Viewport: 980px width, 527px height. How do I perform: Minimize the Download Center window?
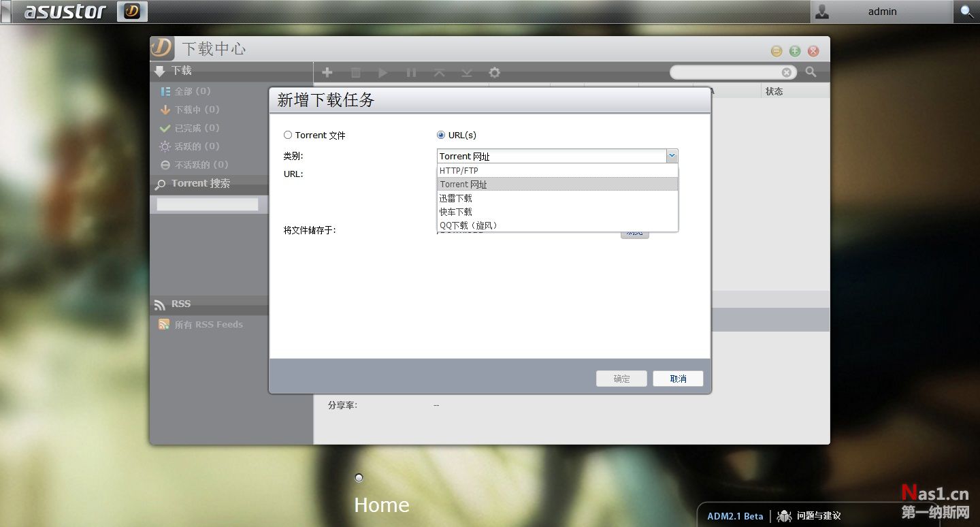[777, 51]
